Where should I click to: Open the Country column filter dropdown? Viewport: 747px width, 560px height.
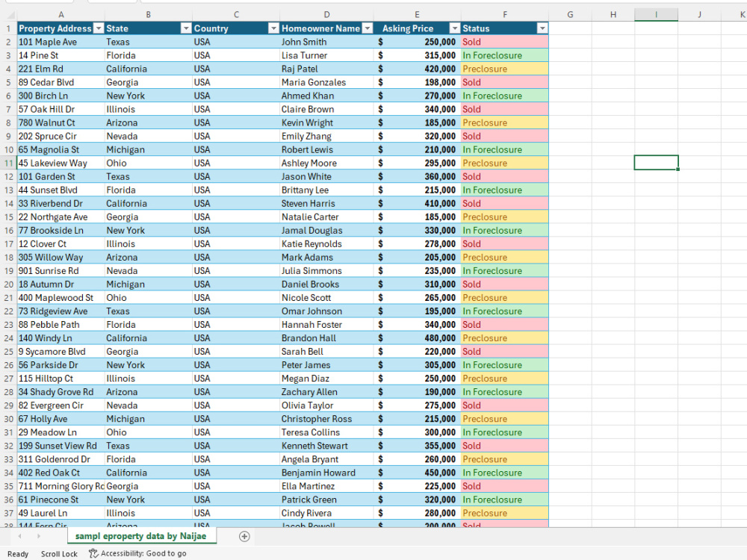tap(273, 28)
